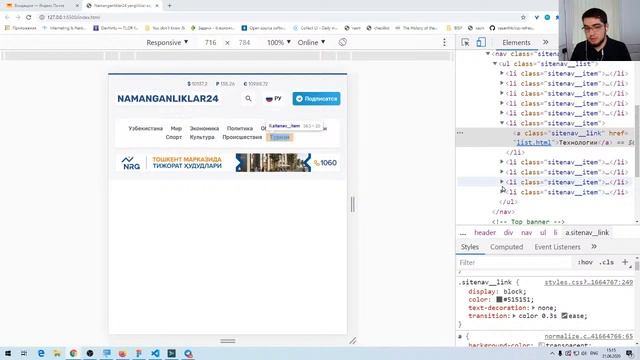Open the Online throttling dropdown
The width and height of the screenshot is (640, 360).
click(x=311, y=42)
